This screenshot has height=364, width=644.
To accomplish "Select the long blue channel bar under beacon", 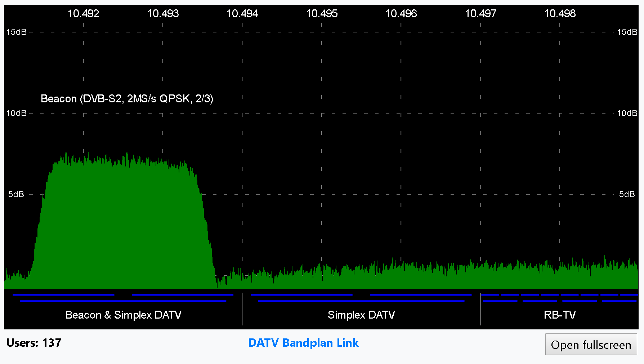I will click(x=123, y=301).
